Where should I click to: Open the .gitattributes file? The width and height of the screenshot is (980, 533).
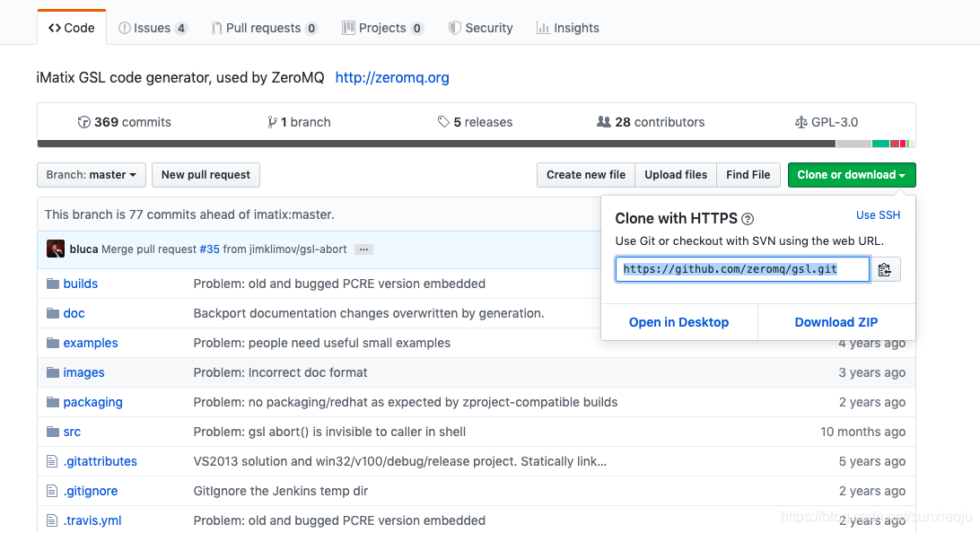pyautogui.click(x=100, y=461)
